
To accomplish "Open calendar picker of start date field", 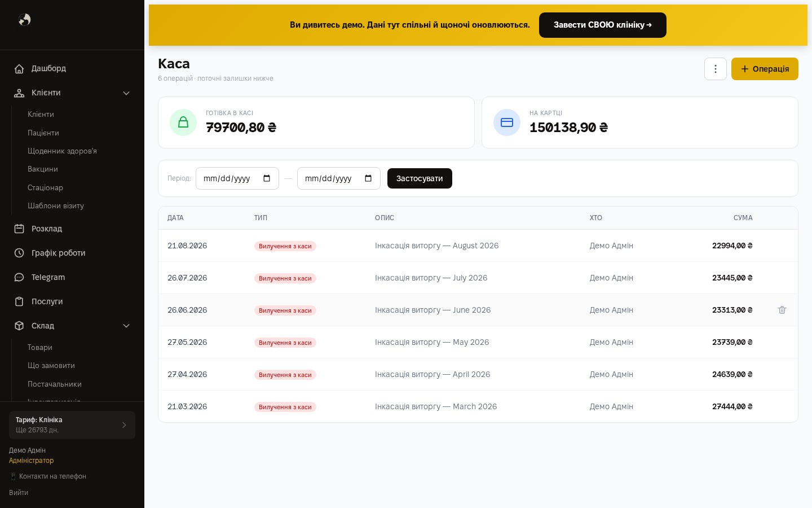I will (267, 178).
